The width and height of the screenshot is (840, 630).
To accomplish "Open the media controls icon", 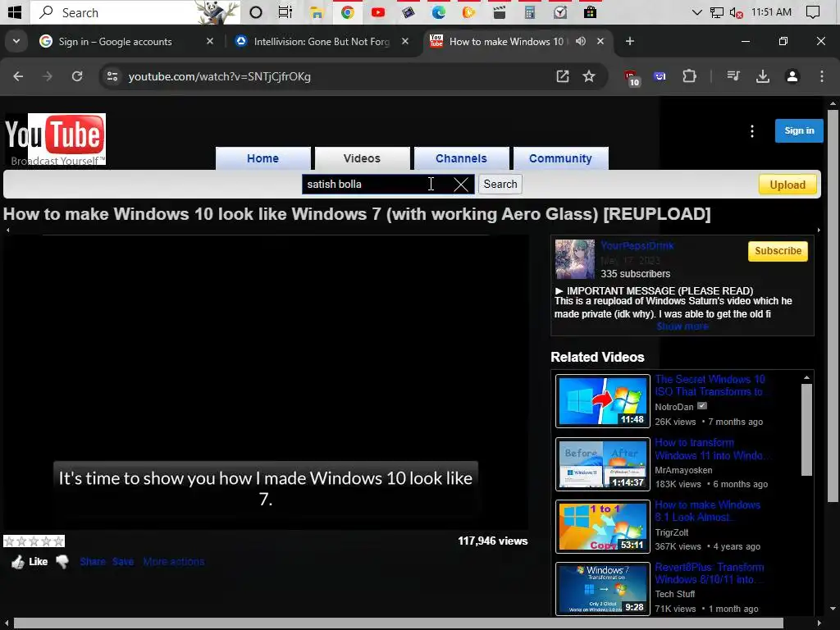I will [733, 76].
